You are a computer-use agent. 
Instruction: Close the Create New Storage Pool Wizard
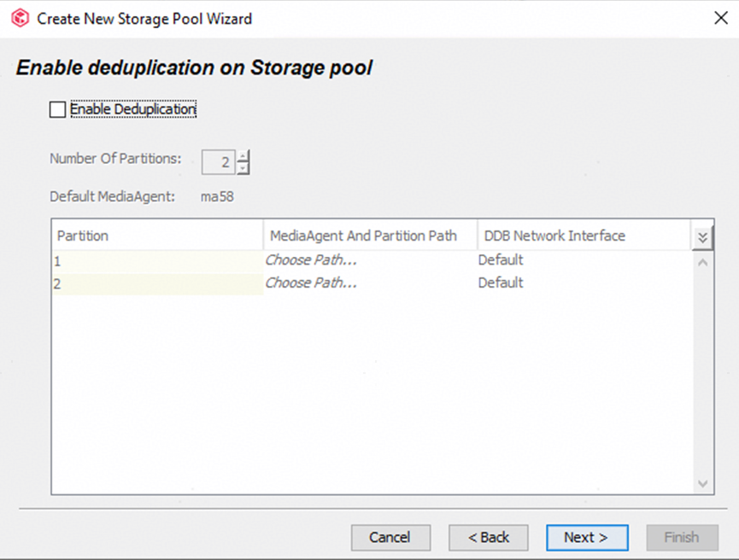coord(720,18)
